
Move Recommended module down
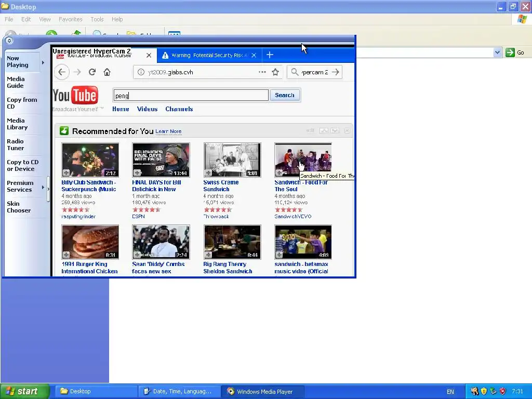point(335,130)
